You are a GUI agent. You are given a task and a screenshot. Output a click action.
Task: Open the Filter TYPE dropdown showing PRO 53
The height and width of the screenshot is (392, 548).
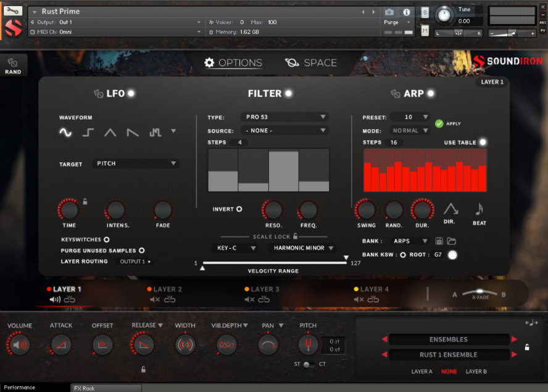[x=284, y=116]
